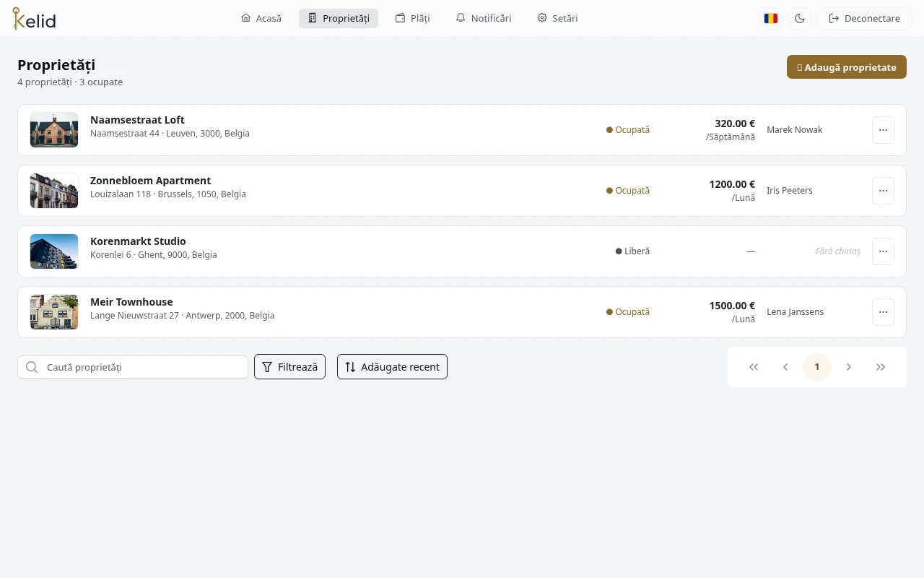Click the Kelid key logo

tap(34, 19)
